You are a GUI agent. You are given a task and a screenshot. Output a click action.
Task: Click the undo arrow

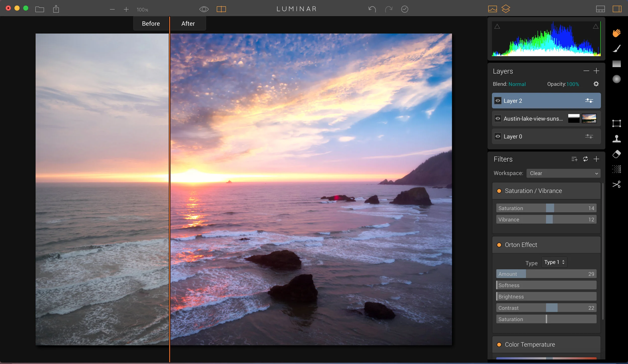click(x=372, y=9)
